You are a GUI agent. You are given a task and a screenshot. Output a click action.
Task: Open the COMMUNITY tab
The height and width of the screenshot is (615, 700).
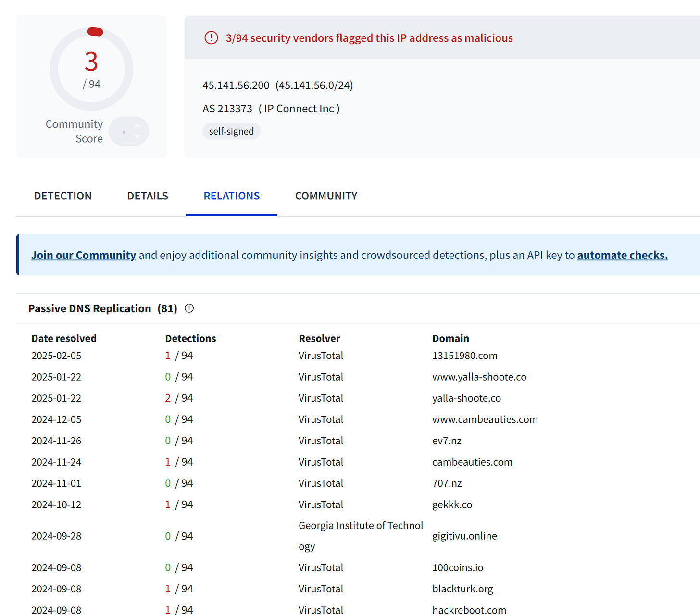[326, 196]
